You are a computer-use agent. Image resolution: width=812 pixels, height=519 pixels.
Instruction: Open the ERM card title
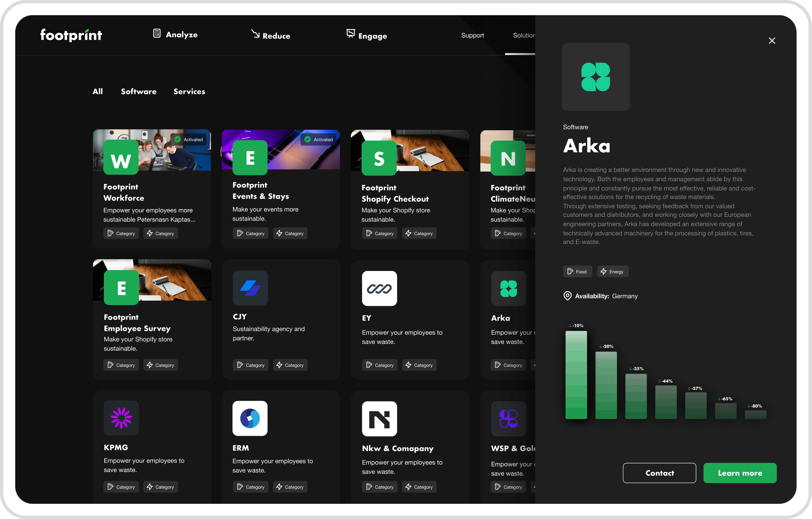coord(241,448)
